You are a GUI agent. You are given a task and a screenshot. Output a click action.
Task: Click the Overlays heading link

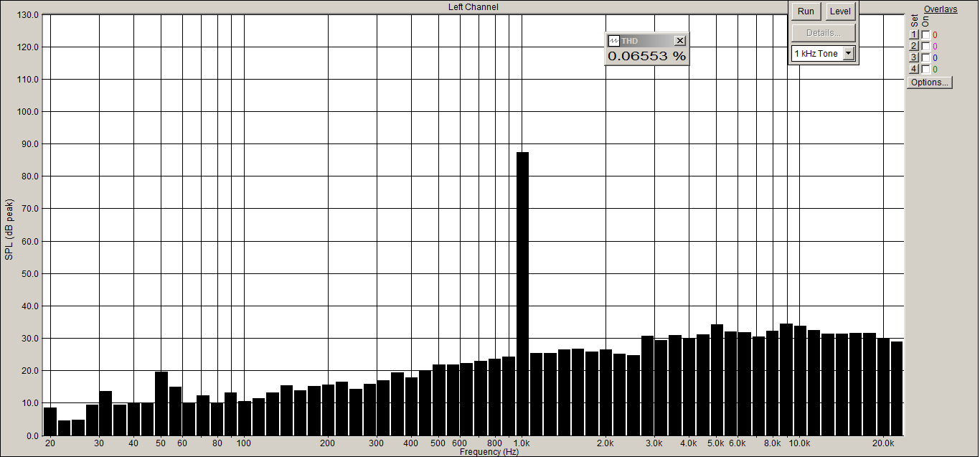(x=940, y=9)
